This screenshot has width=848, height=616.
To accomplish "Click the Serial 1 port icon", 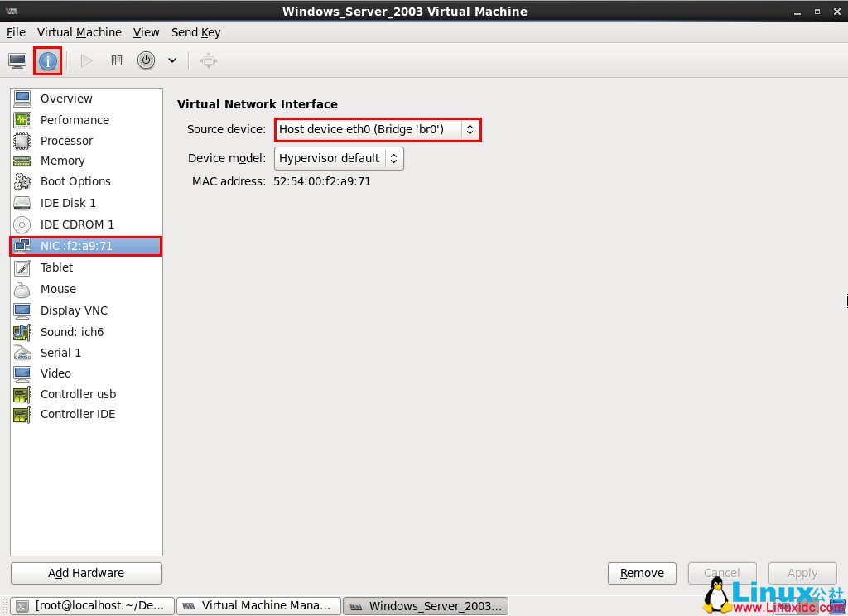I will click(x=22, y=353).
